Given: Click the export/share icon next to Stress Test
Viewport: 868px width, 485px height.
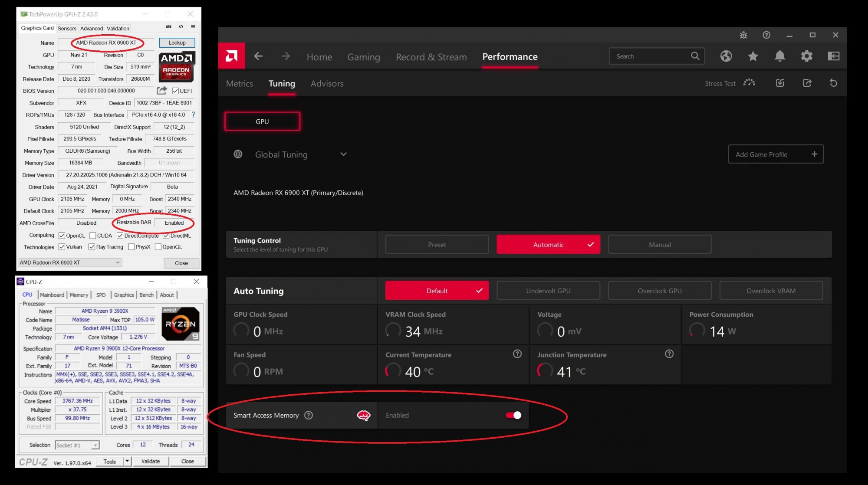Looking at the screenshot, I should point(807,83).
